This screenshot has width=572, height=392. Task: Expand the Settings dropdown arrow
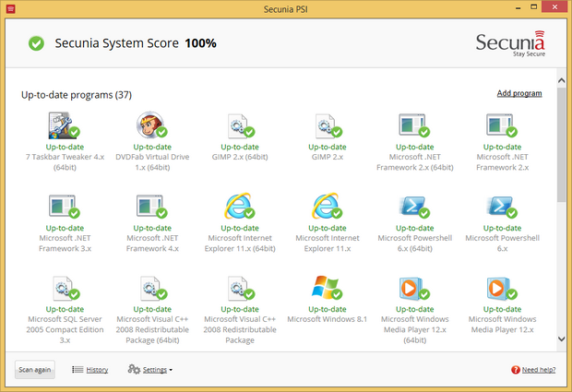point(171,370)
